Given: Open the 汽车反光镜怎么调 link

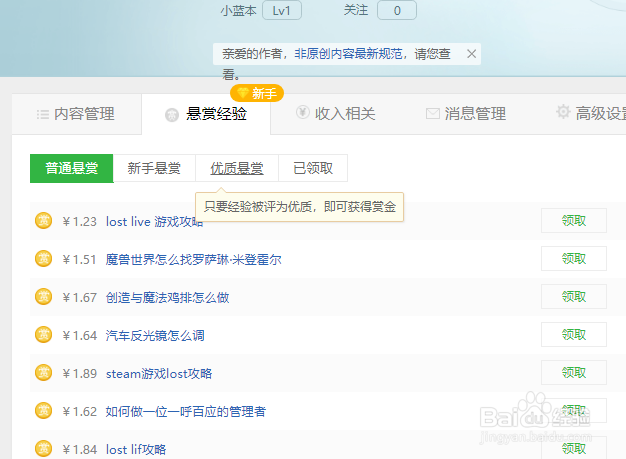Looking at the screenshot, I should pyautogui.click(x=155, y=336).
